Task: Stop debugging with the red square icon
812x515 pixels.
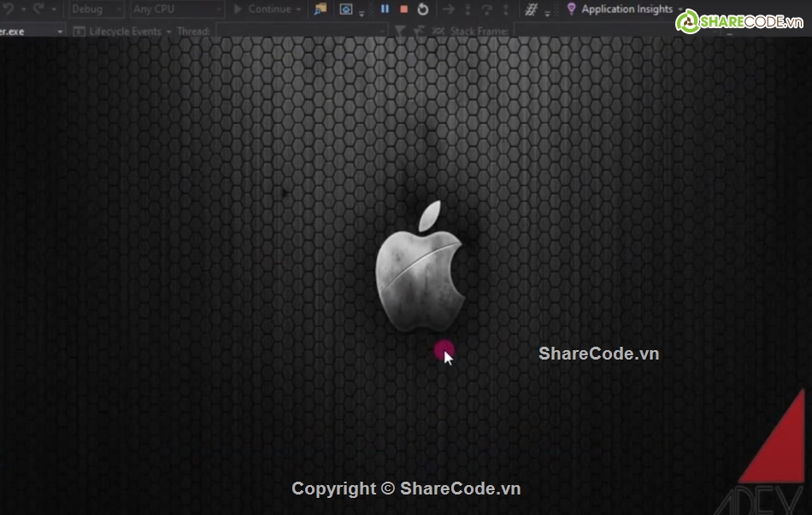Action: click(x=403, y=9)
